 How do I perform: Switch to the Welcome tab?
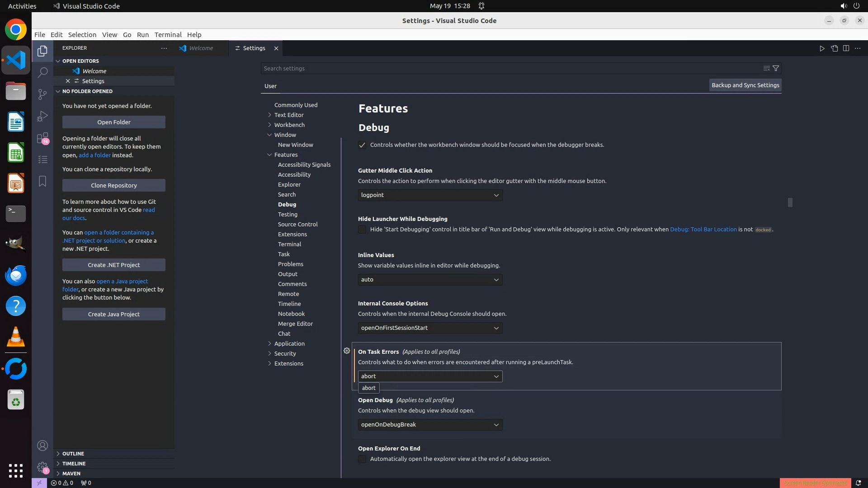(201, 48)
